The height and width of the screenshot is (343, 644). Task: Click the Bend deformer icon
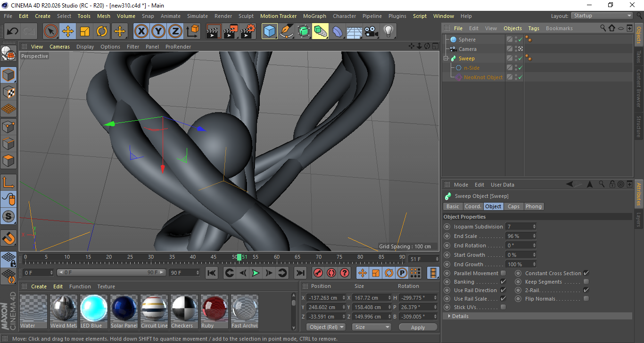click(x=338, y=32)
